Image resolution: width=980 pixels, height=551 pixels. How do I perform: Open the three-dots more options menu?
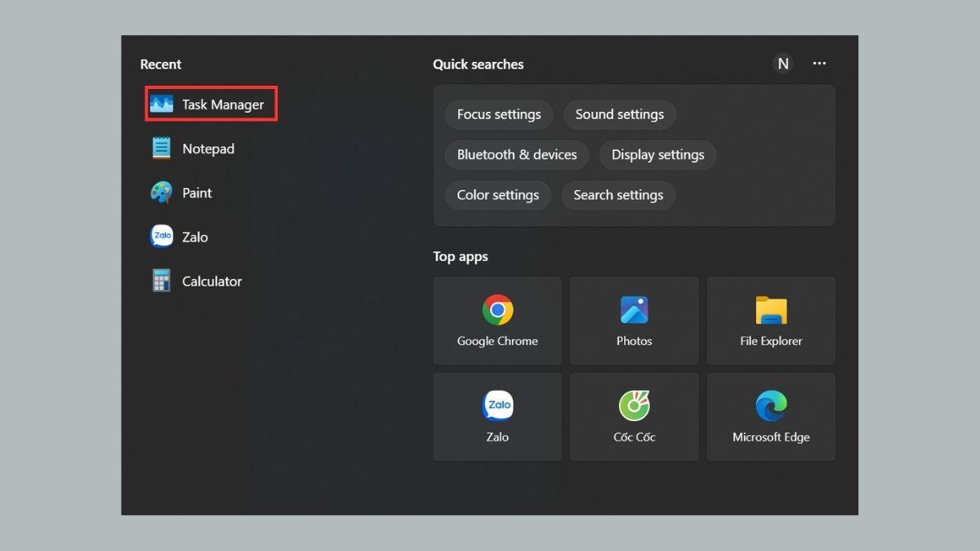819,64
